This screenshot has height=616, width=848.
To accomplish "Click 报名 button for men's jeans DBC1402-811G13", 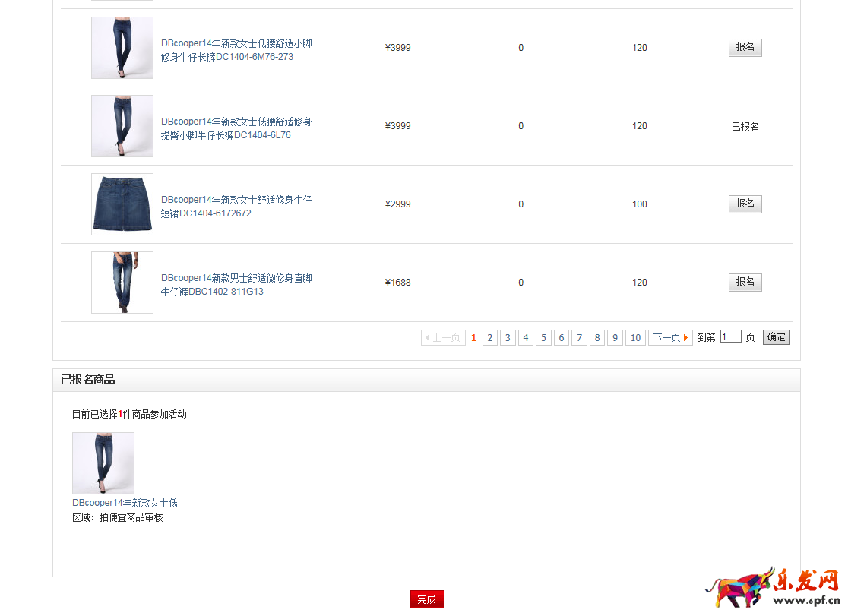I will (x=745, y=283).
